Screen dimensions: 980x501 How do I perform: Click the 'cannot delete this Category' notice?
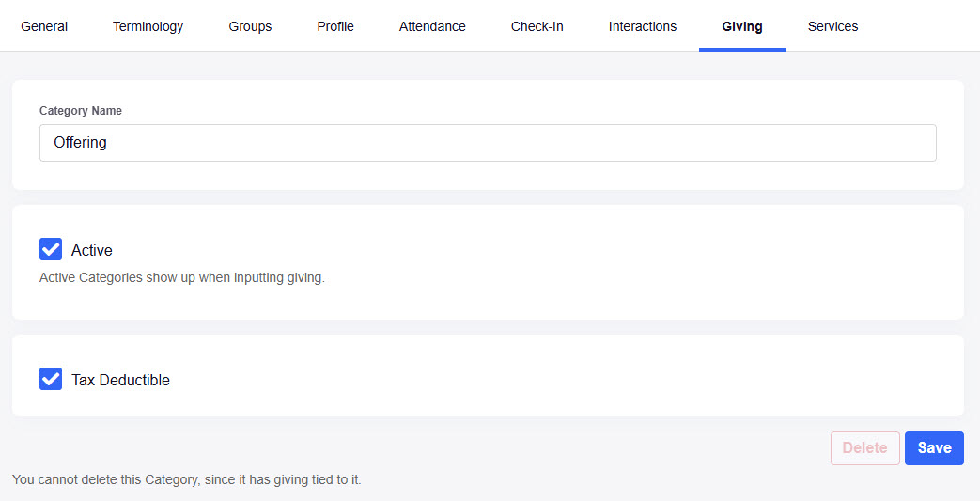[186, 480]
